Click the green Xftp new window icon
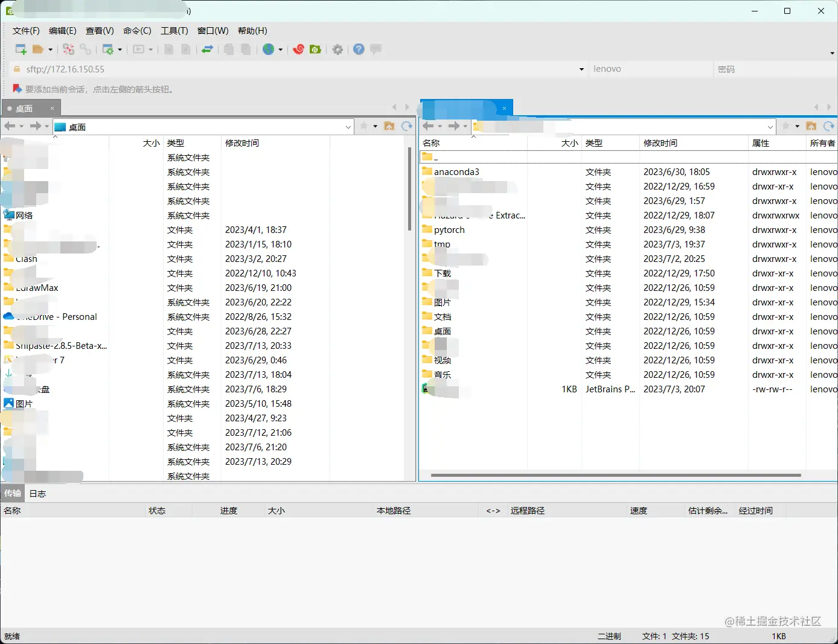Image resolution: width=838 pixels, height=644 pixels. (x=315, y=49)
